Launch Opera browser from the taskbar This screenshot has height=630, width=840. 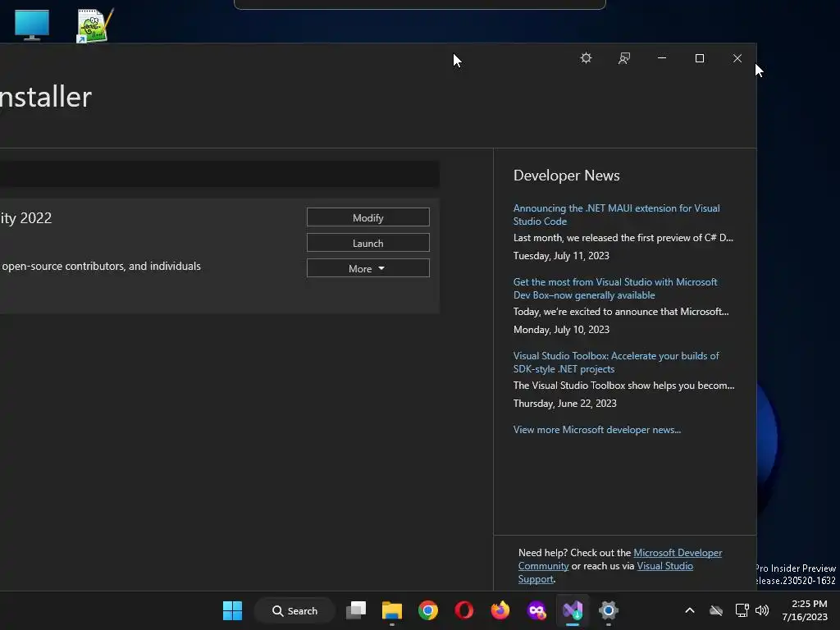pos(464,610)
